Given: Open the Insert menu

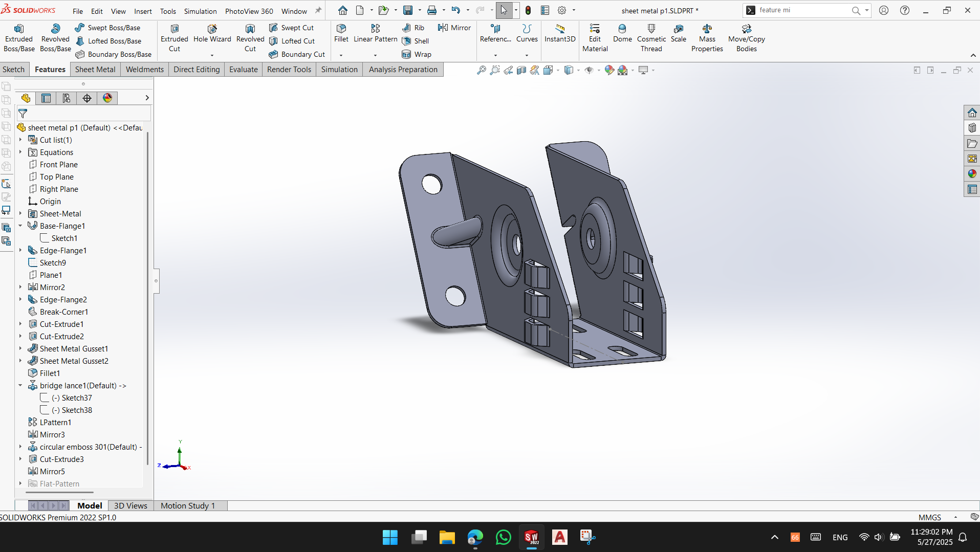Looking at the screenshot, I should [x=143, y=11].
